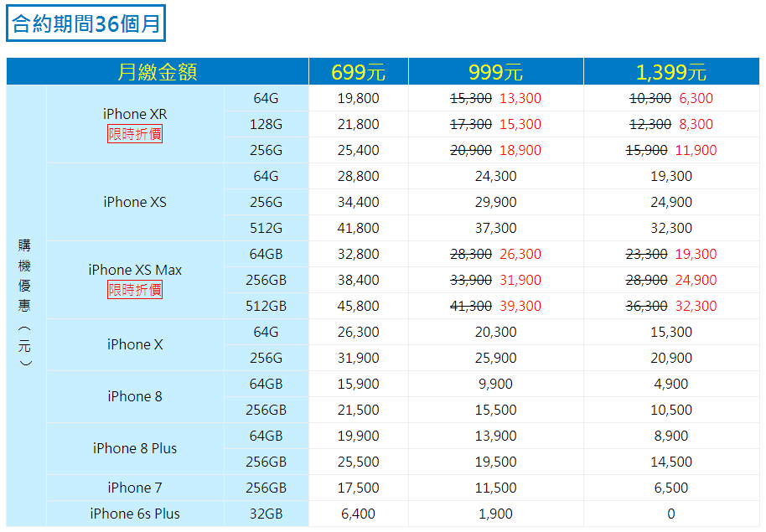
Task: Click the 41,800 price for XS 512G
Action: tap(358, 228)
